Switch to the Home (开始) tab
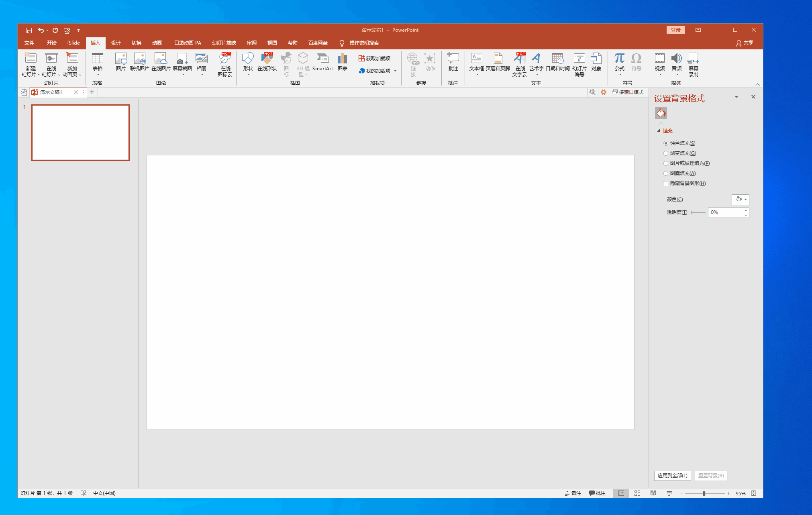 (51, 43)
